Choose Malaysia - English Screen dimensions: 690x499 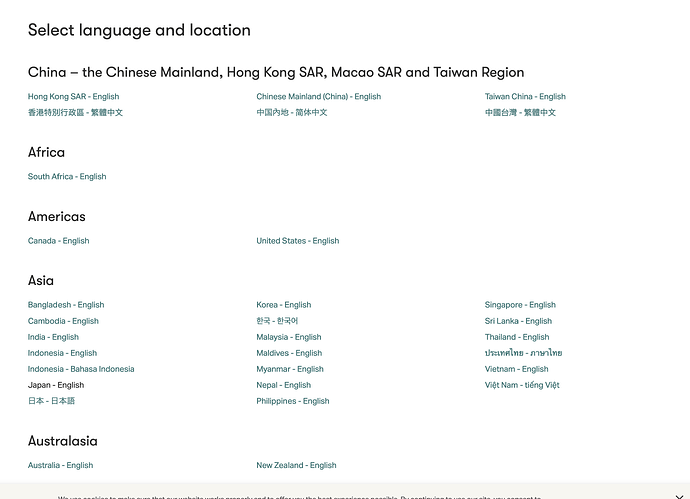point(288,337)
